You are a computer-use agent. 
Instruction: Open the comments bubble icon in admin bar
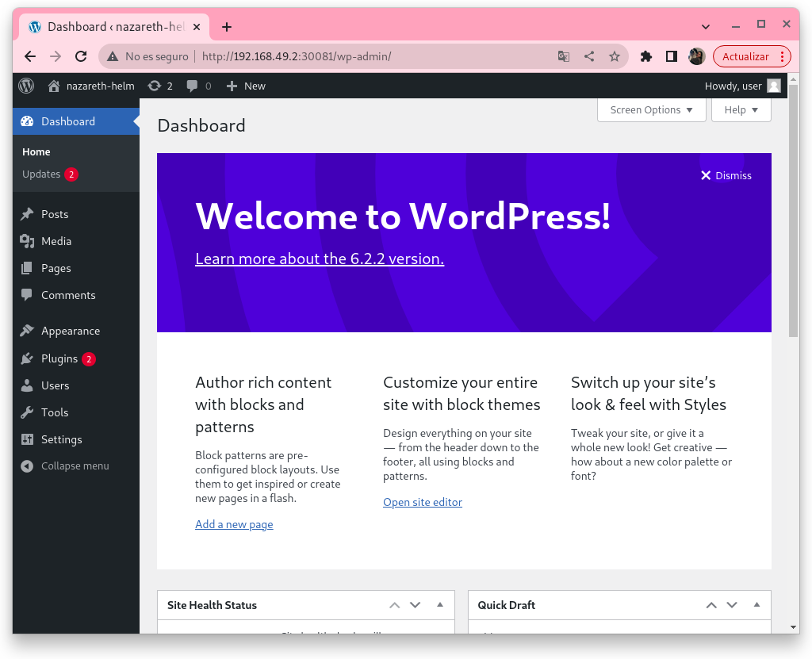coord(192,86)
